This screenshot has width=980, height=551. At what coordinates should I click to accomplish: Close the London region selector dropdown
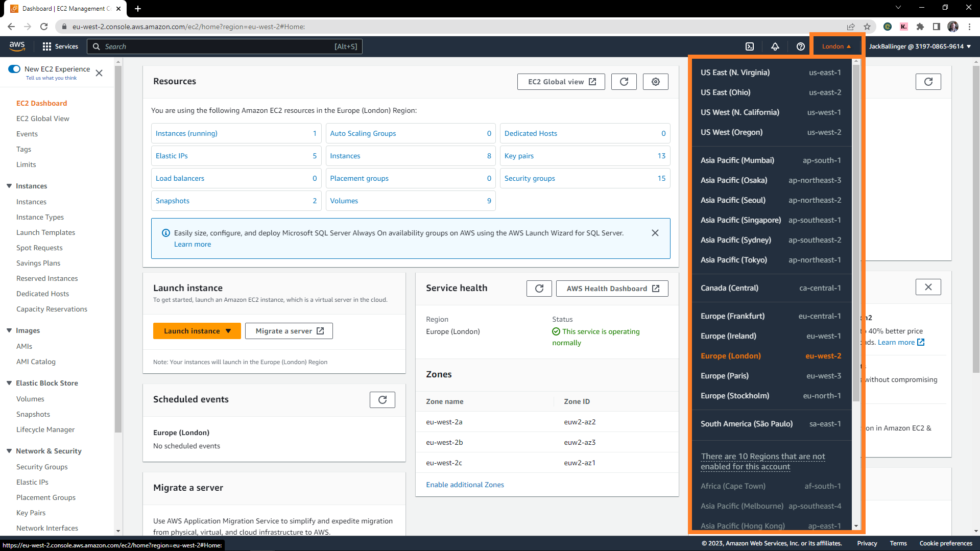(x=836, y=45)
